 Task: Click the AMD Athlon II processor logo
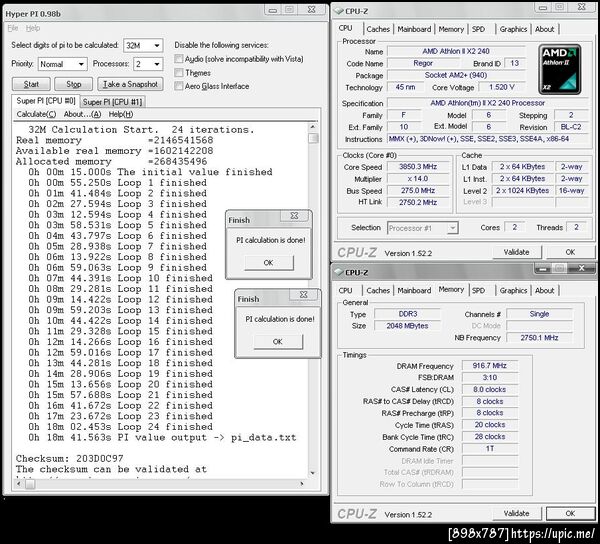tap(559, 70)
